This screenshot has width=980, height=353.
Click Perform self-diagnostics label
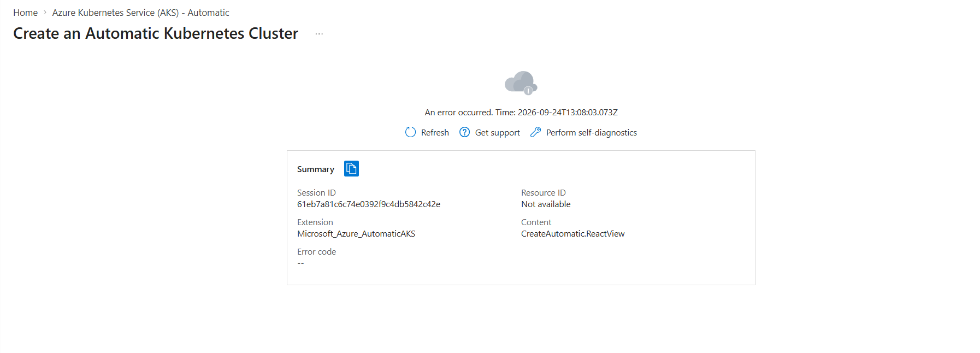tap(592, 133)
